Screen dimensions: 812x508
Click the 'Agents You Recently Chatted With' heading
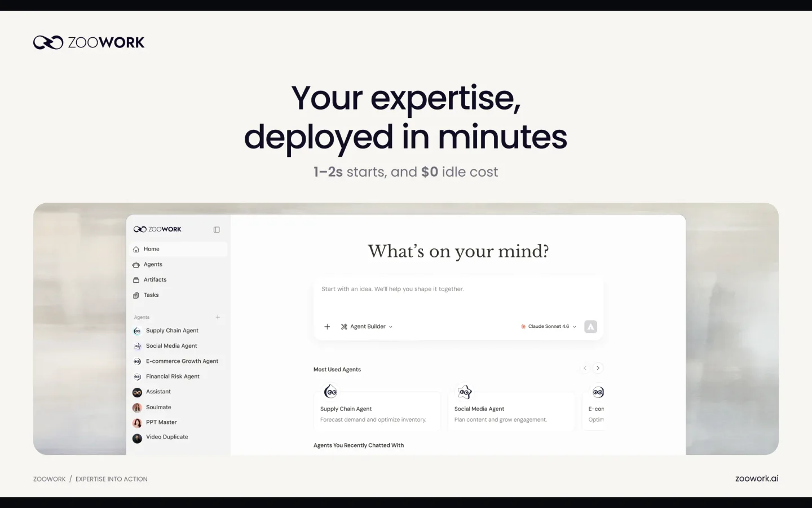(359, 445)
